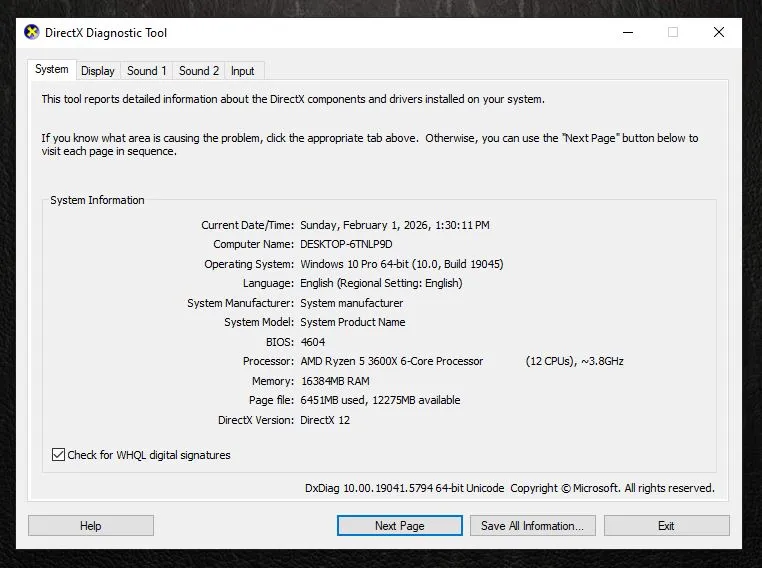Toggle Check for WHQL digital signatures checkbox
The image size is (762, 568).
[58, 455]
